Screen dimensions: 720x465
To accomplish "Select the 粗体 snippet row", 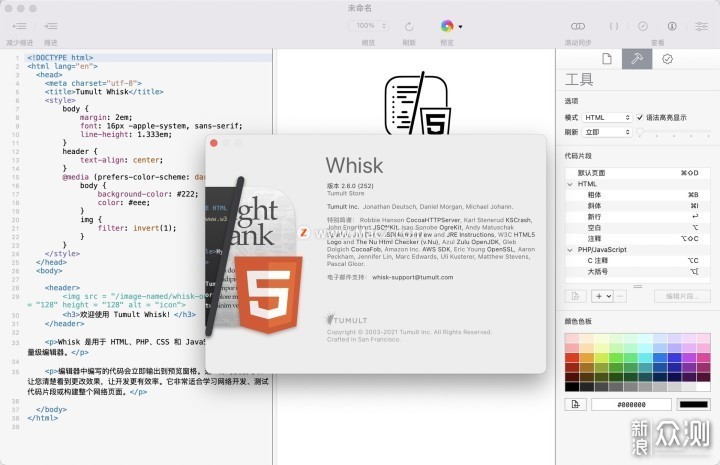I will 637,195.
